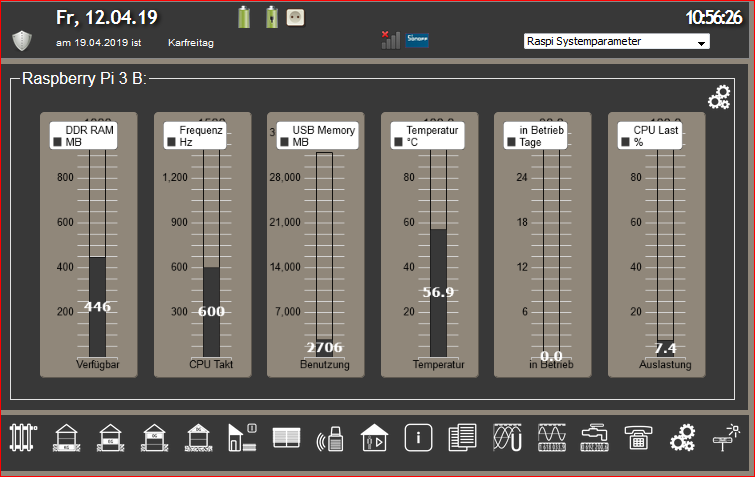
Task: Click the Temperatur gauge bar
Action: pyautogui.click(x=438, y=292)
